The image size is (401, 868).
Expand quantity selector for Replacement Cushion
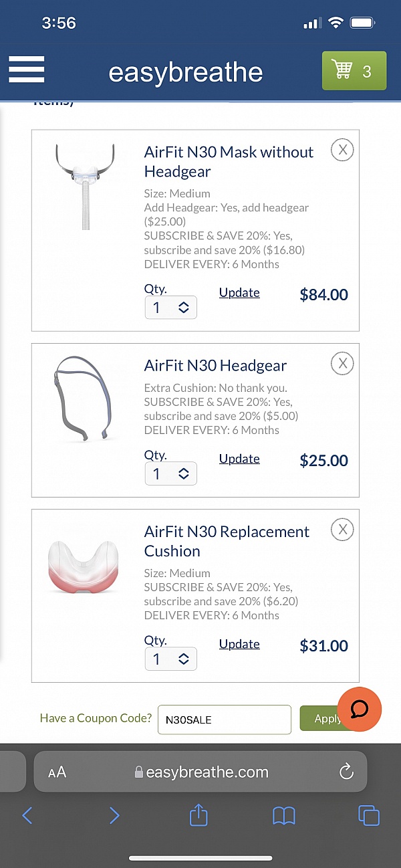170,659
